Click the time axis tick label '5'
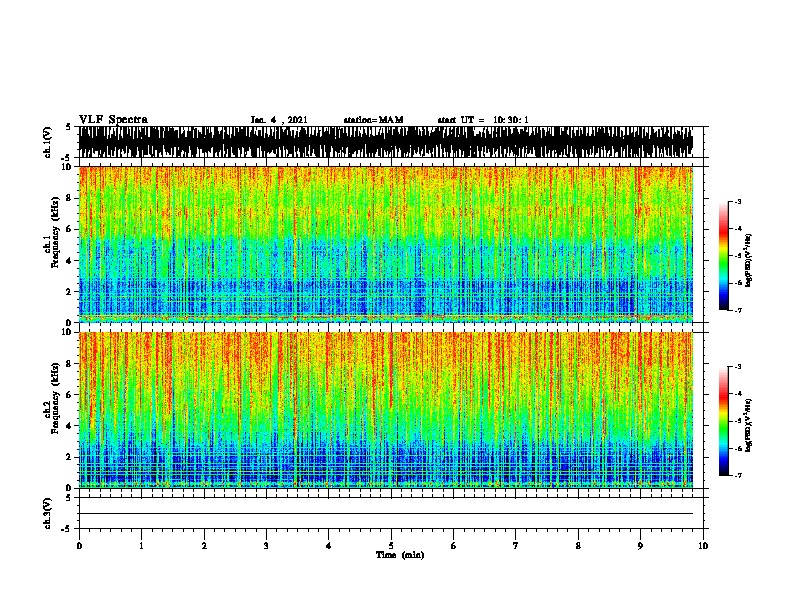 point(391,546)
